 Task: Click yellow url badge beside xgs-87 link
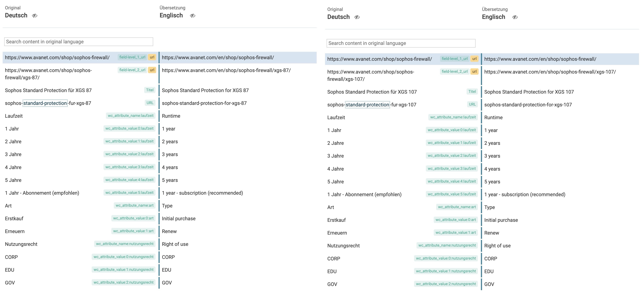(152, 70)
